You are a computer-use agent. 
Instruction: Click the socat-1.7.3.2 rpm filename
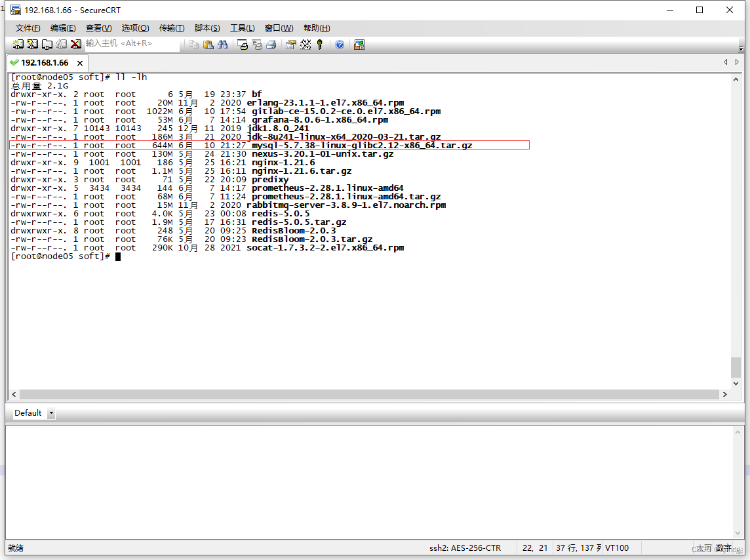[x=325, y=248]
